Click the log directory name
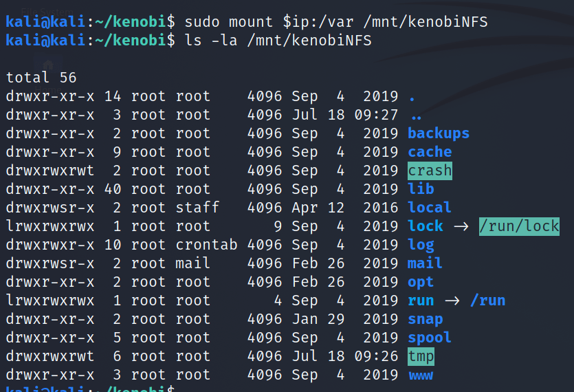This screenshot has width=574, height=392. 421,245
